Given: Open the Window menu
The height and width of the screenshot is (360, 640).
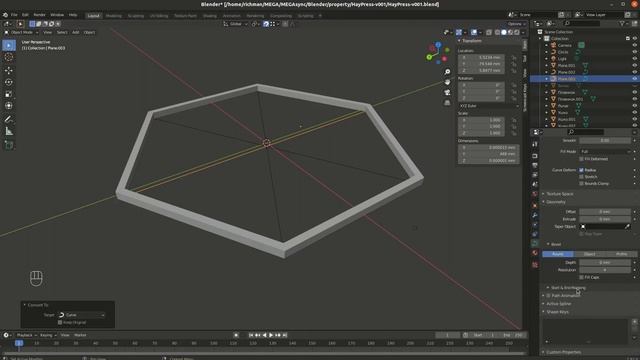Looking at the screenshot, I should [57, 15].
